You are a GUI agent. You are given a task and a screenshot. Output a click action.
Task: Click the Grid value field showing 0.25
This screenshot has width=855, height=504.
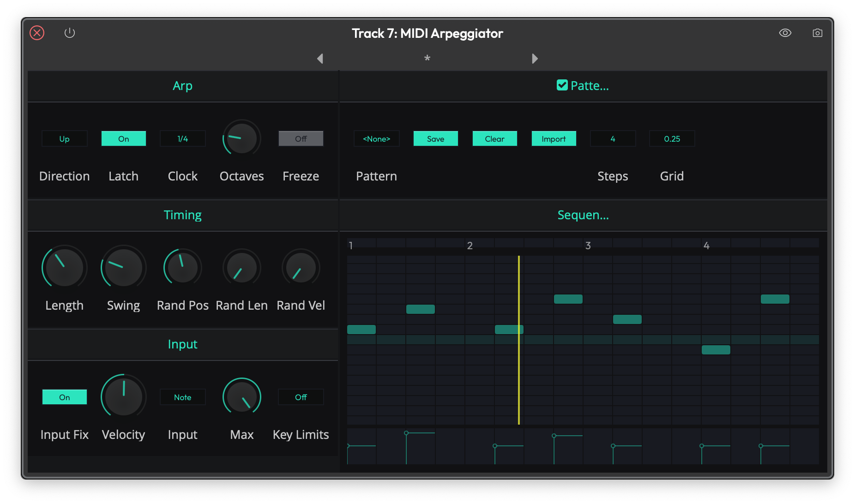coord(672,138)
